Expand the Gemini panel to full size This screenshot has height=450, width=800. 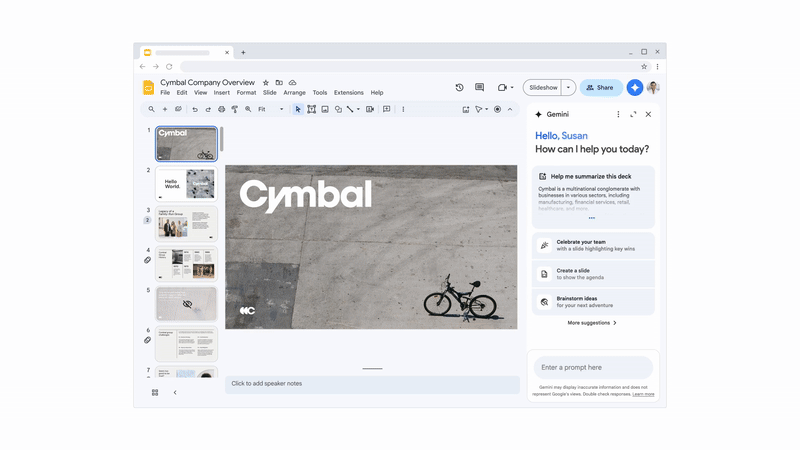click(633, 114)
